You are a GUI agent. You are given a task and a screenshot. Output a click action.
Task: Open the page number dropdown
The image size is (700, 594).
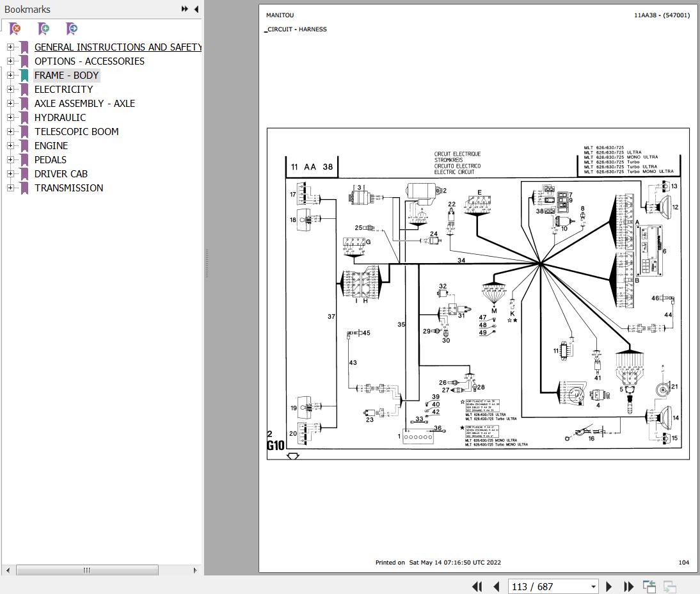click(593, 586)
